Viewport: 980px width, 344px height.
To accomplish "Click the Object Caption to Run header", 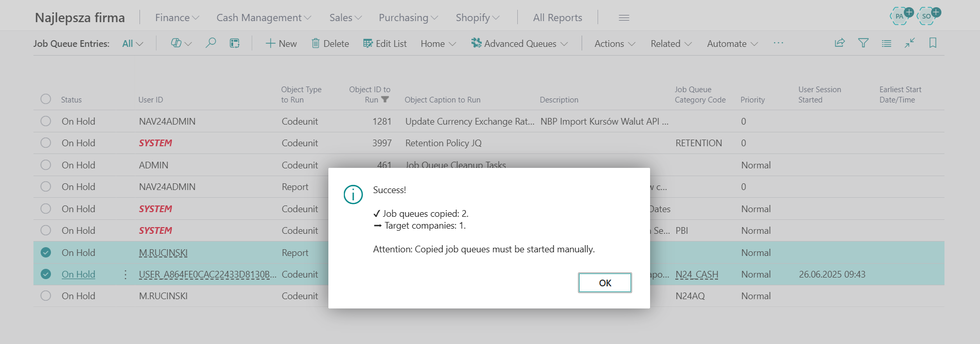I will click(x=443, y=100).
